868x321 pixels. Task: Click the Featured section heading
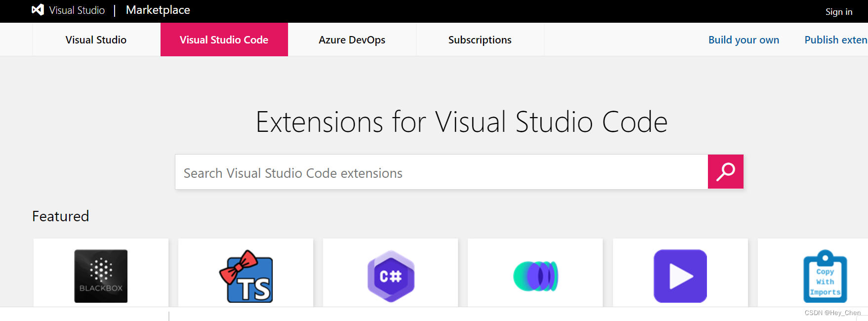tap(61, 216)
